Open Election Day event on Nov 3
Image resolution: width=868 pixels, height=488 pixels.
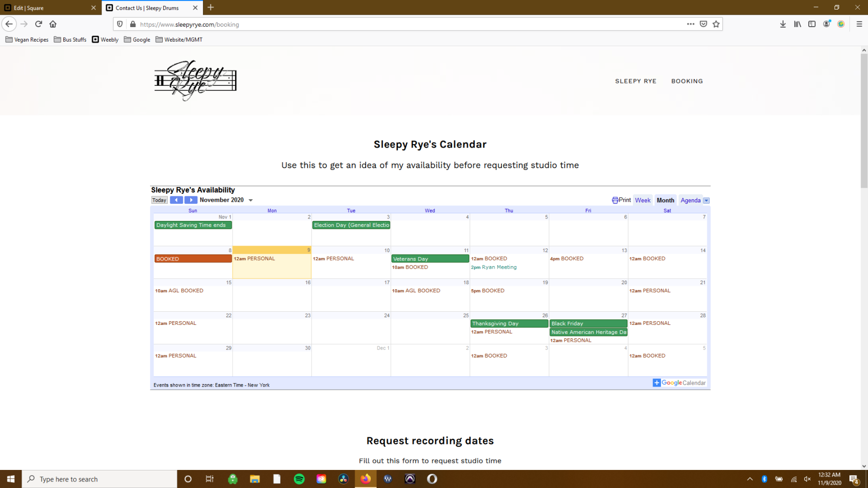click(x=351, y=225)
